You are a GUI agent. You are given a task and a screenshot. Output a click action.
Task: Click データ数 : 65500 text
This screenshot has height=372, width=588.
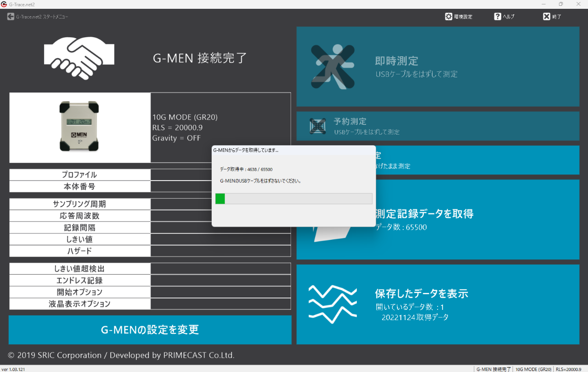(401, 228)
